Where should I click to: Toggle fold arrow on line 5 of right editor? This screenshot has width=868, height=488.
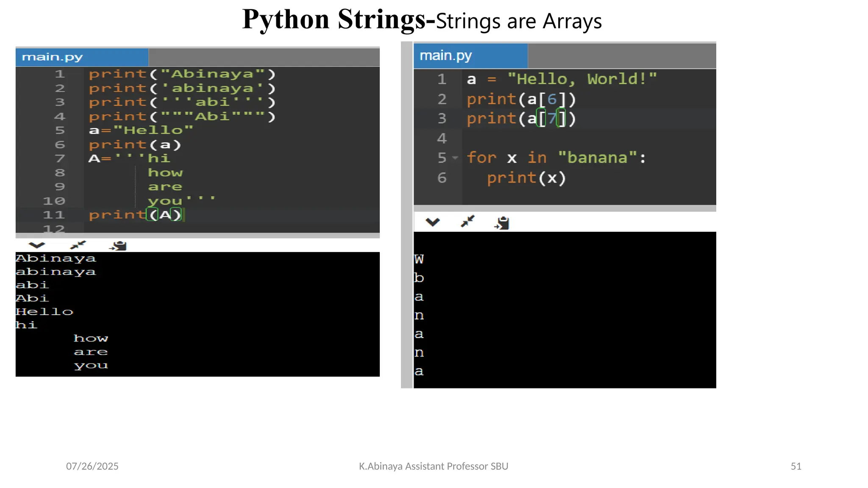click(455, 158)
